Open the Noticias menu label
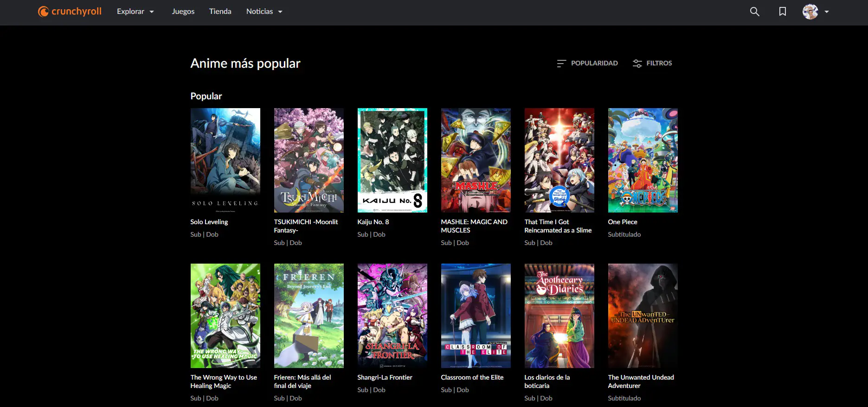868x407 pixels. [259, 12]
